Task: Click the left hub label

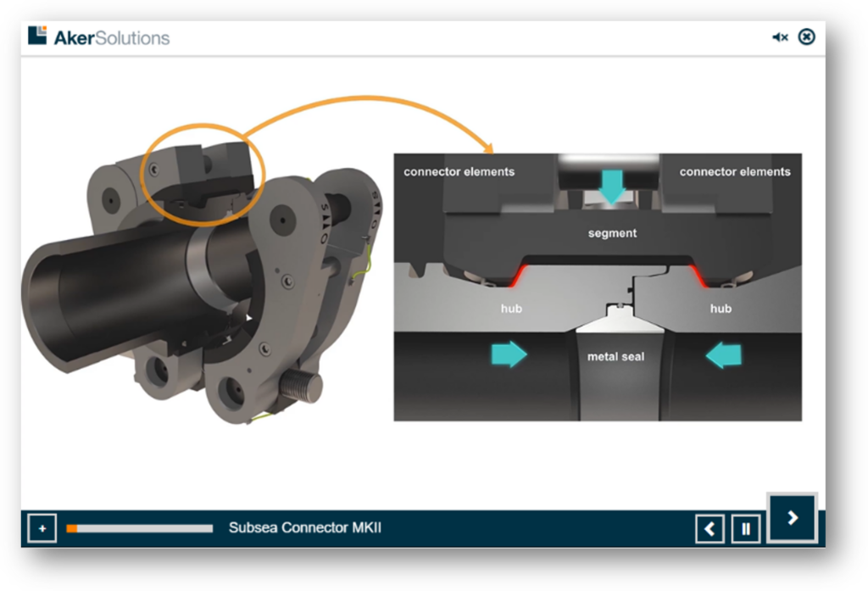Action: point(511,309)
